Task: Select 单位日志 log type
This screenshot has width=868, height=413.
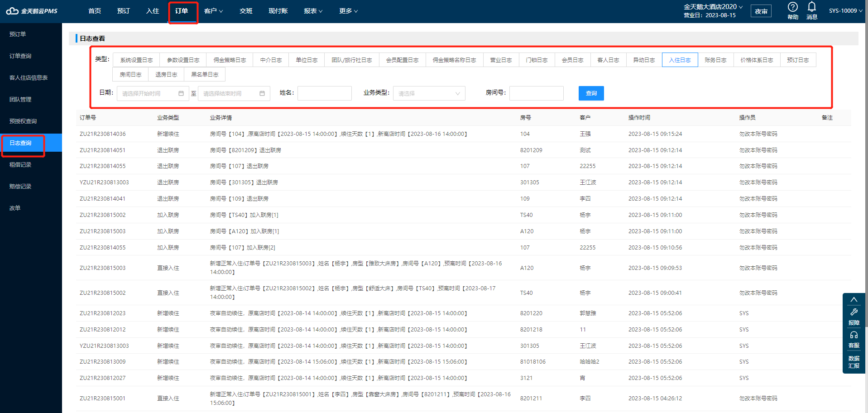Action: tap(307, 60)
